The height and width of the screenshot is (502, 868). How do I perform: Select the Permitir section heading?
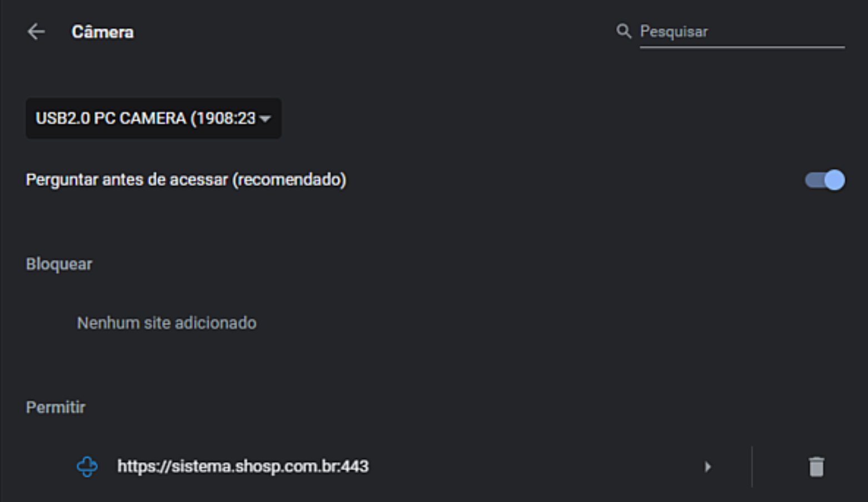[x=56, y=407]
